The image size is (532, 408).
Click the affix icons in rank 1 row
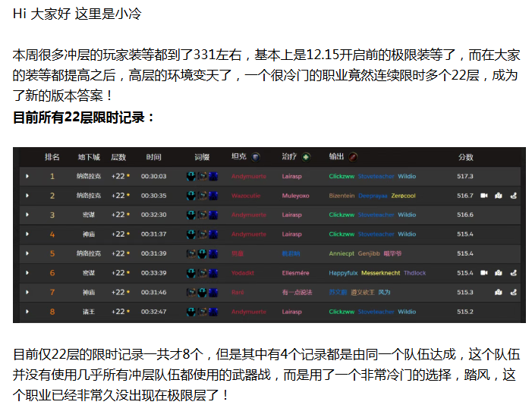(x=202, y=177)
